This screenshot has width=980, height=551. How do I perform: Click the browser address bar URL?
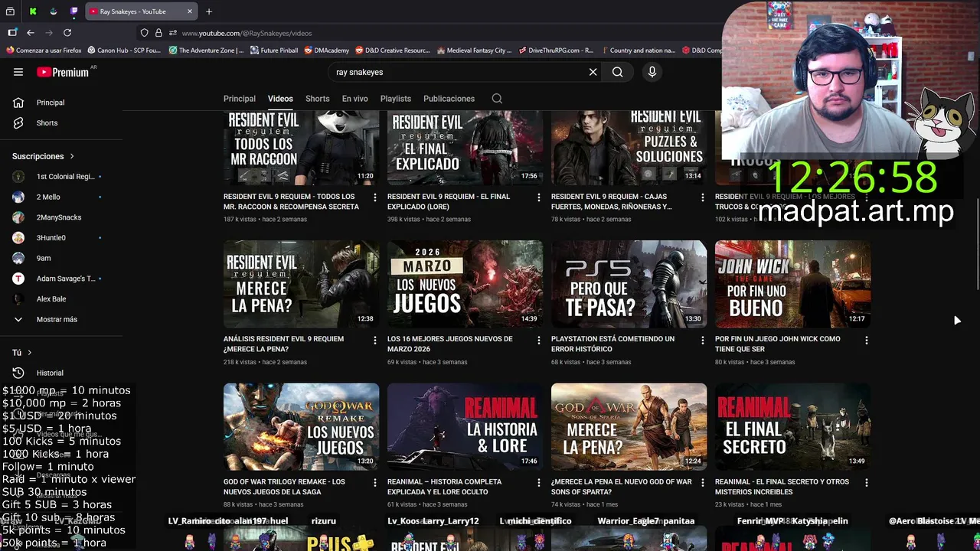point(247,33)
